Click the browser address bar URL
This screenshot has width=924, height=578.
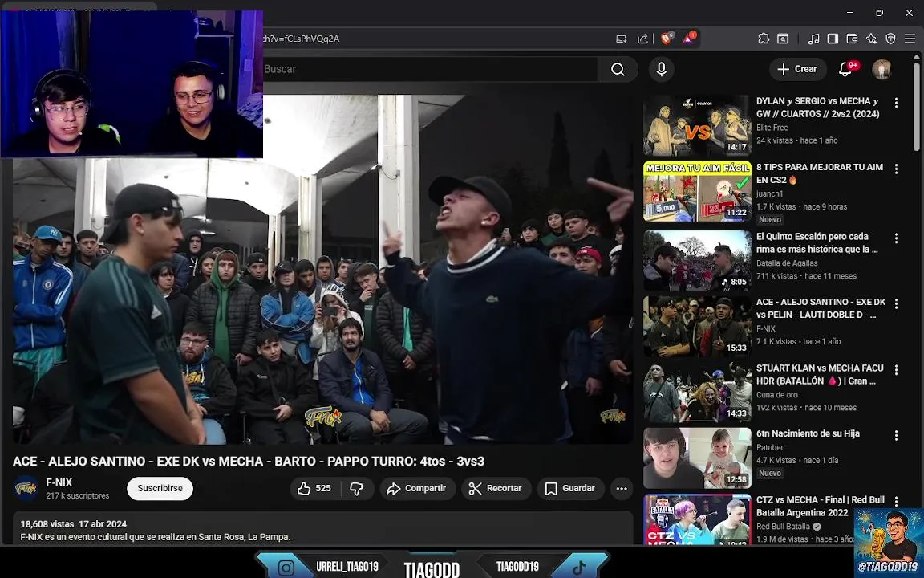301,39
